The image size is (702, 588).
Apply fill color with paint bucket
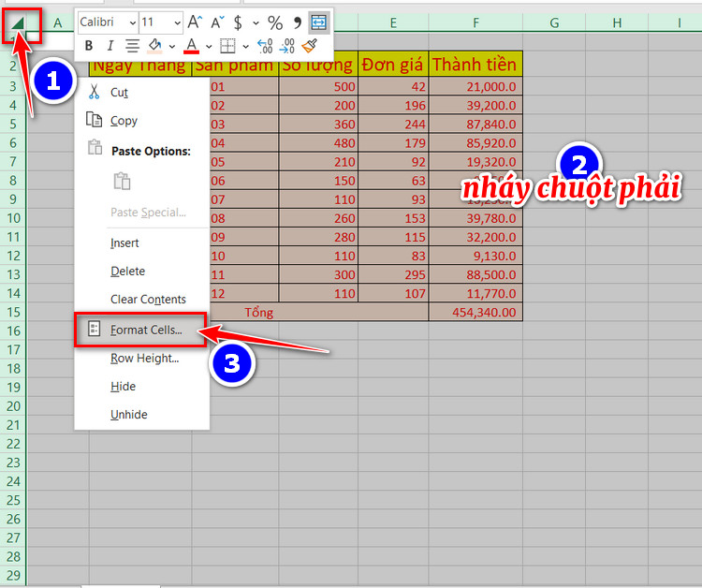154,46
